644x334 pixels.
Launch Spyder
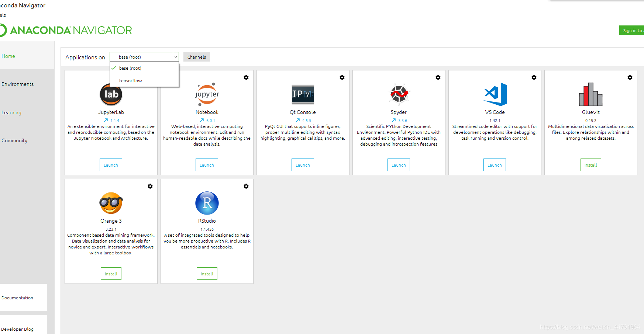point(399,165)
